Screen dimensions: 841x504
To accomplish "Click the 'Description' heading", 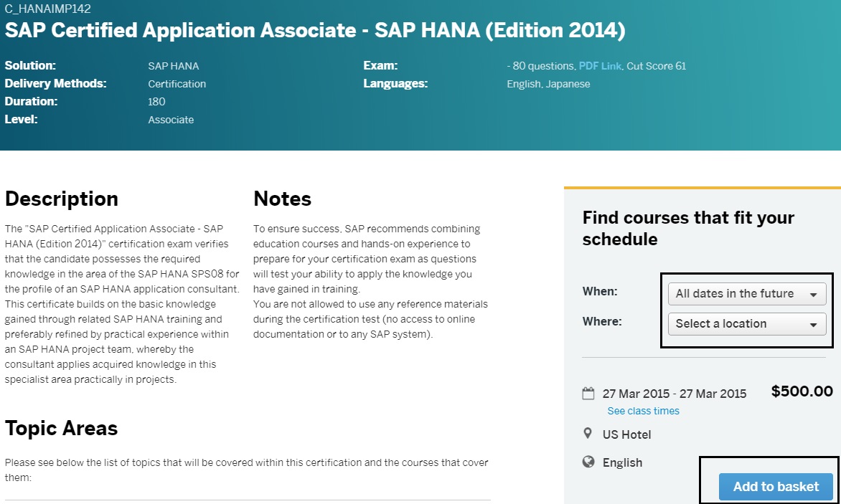I will point(62,199).
